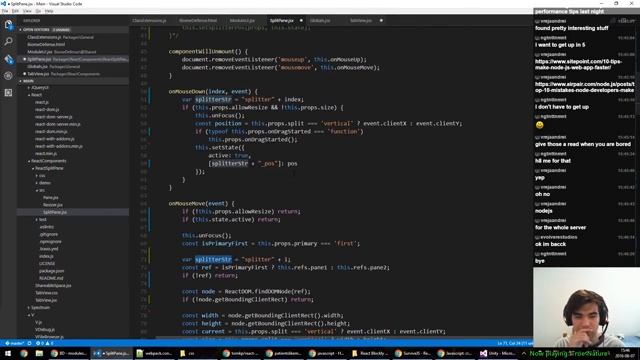Switch to the TabView.jsx editor tab
This screenshot has width=640, height=360.
point(361,20)
